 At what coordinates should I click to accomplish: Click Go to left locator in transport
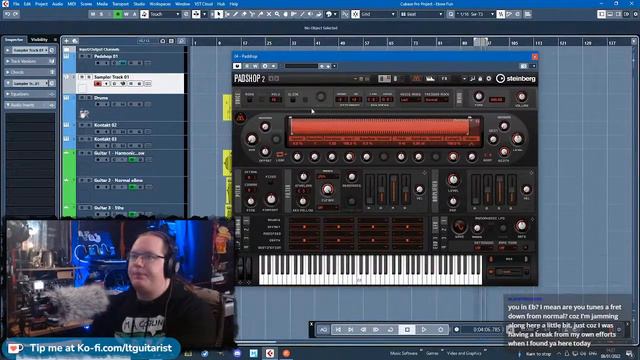click(x=338, y=329)
